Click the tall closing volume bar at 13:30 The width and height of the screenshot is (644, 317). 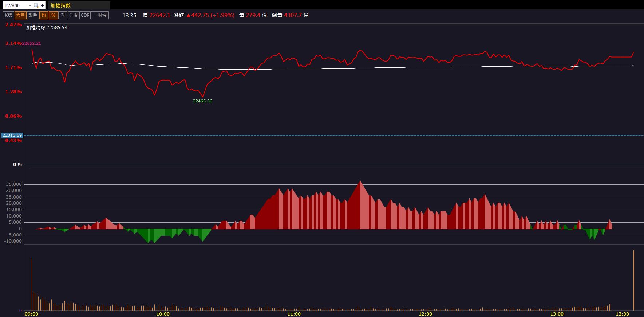(634, 280)
